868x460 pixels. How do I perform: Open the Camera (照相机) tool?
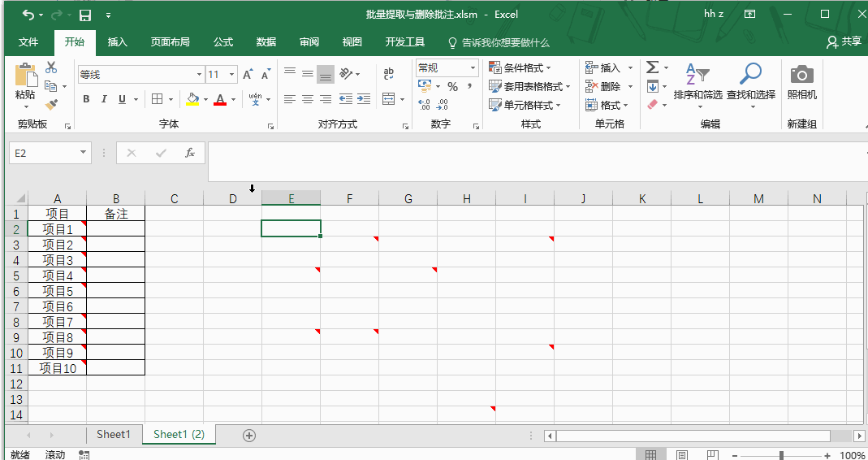tap(801, 81)
